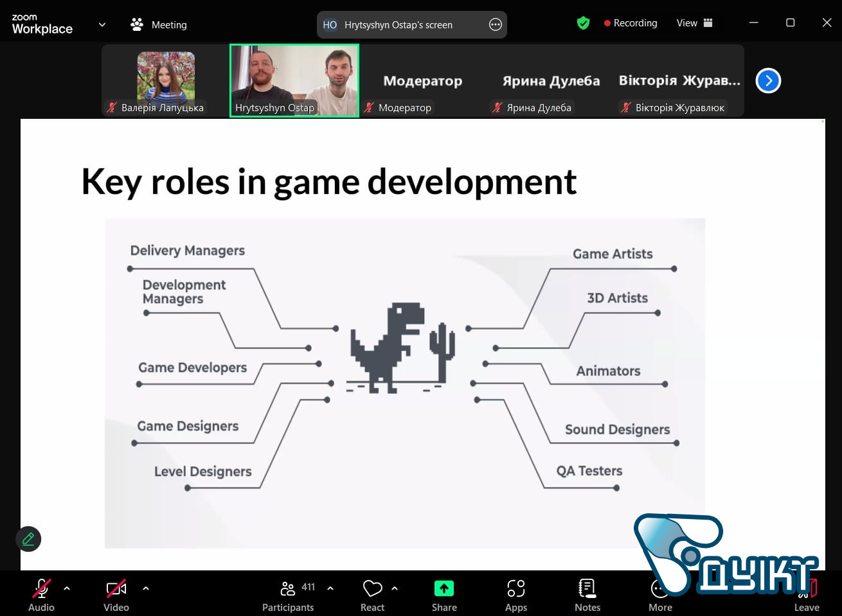
Task: Open the annotation pencil tool
Action: 28,539
